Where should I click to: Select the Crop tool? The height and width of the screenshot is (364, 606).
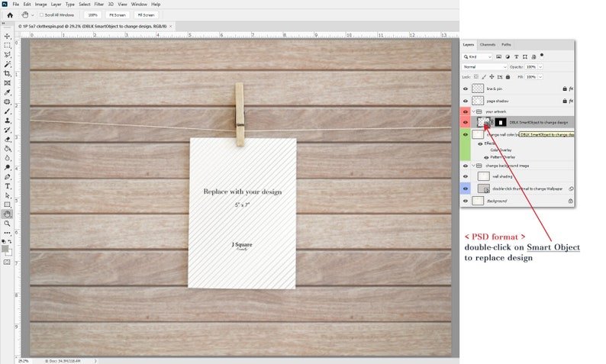point(7,73)
